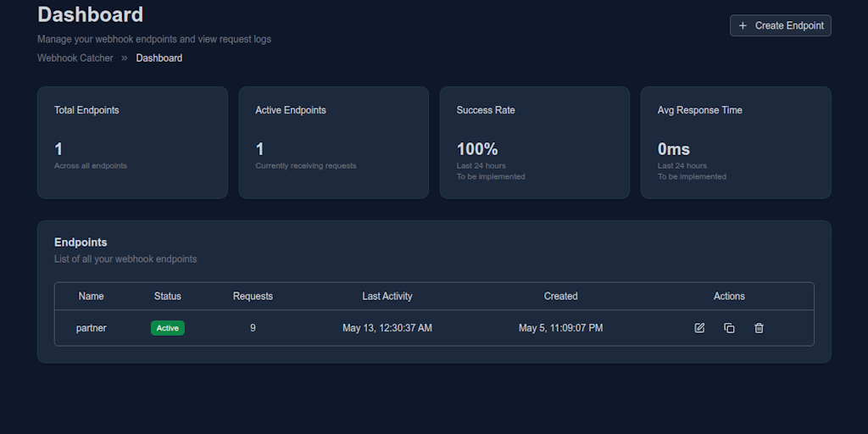Click the Requests column header
The image size is (868, 434).
253,296
